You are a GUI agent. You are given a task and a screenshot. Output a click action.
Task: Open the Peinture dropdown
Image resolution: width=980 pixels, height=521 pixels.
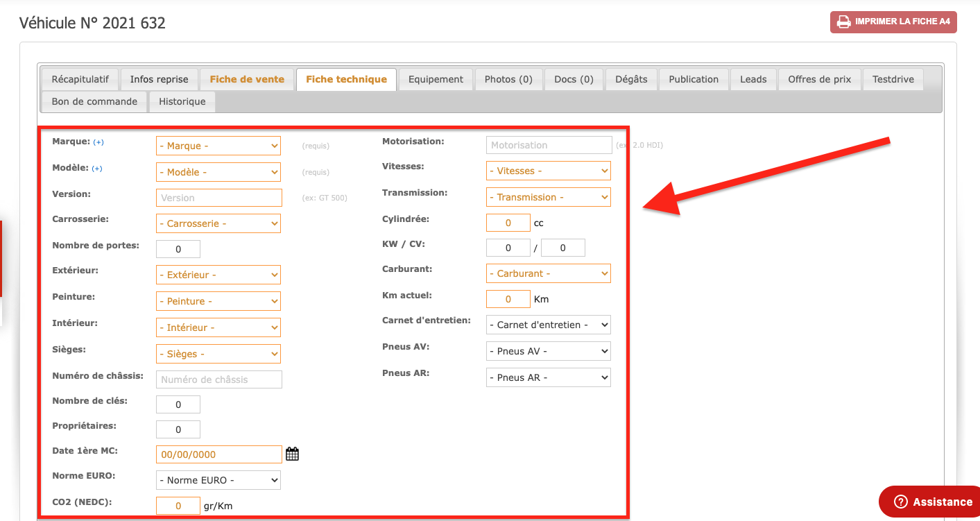pyautogui.click(x=218, y=301)
